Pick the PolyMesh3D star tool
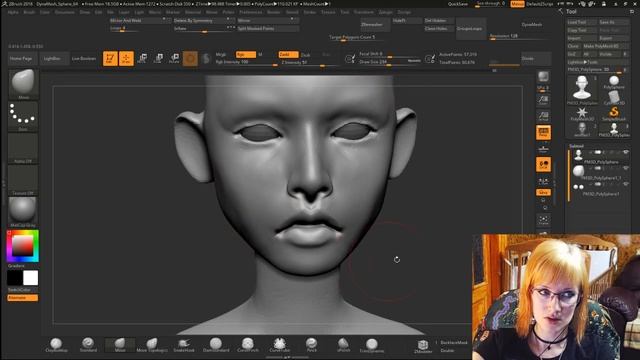Image resolution: width=640 pixels, height=360 pixels. (582, 112)
